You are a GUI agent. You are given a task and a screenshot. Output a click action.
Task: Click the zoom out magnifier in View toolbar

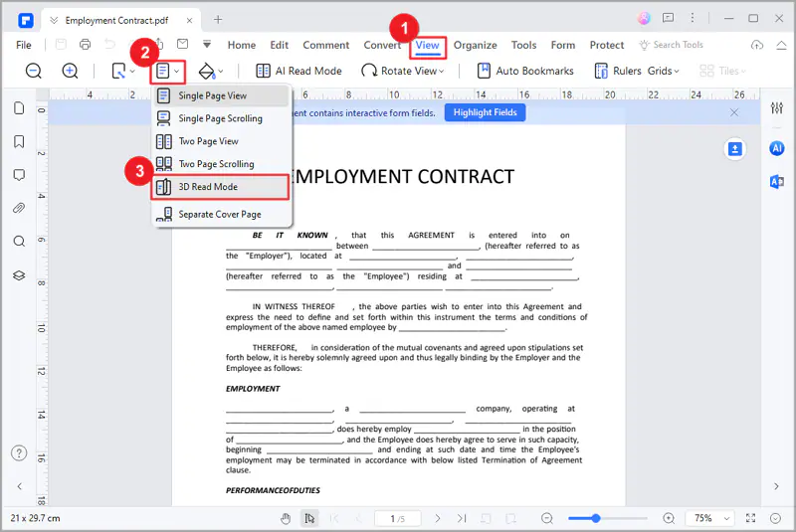click(x=34, y=71)
